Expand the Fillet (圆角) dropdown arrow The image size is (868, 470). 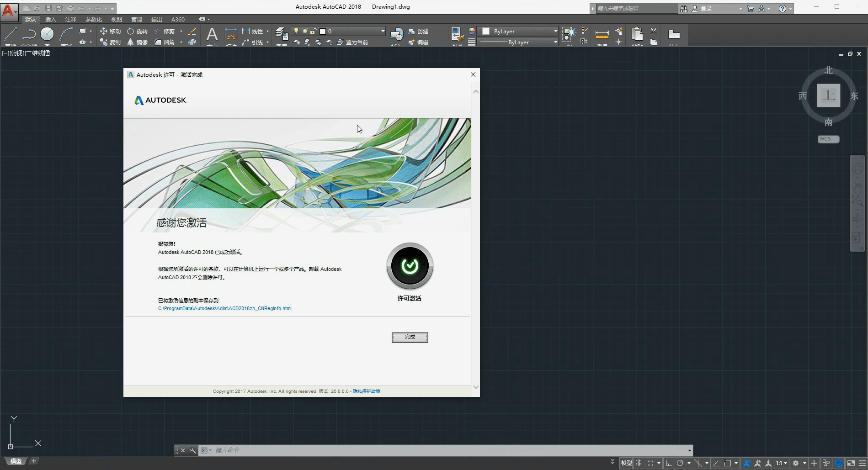(x=181, y=42)
